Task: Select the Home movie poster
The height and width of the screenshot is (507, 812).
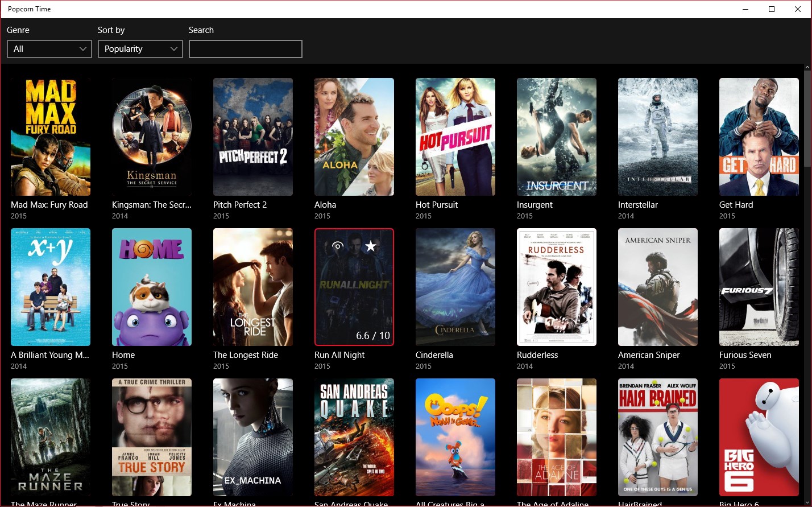Action: [152, 287]
